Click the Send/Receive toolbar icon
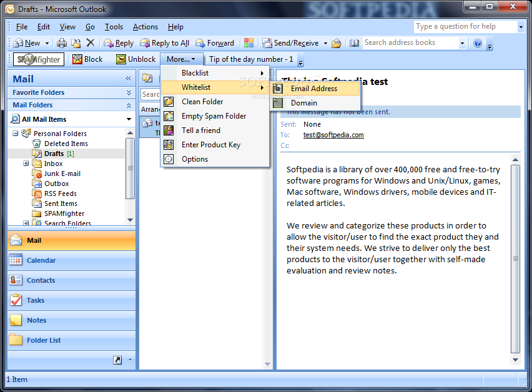Viewport: 532px width, 392px height. pos(267,43)
